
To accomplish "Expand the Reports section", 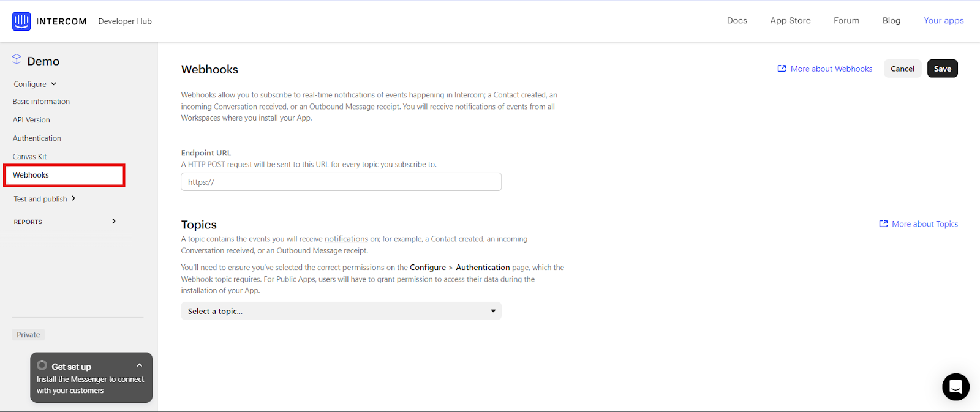I will coord(65,222).
